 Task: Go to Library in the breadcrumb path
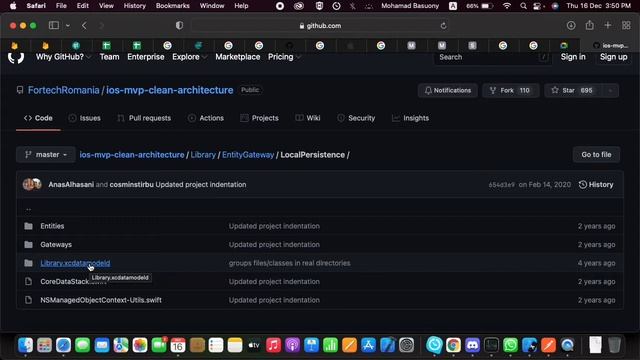click(x=203, y=155)
